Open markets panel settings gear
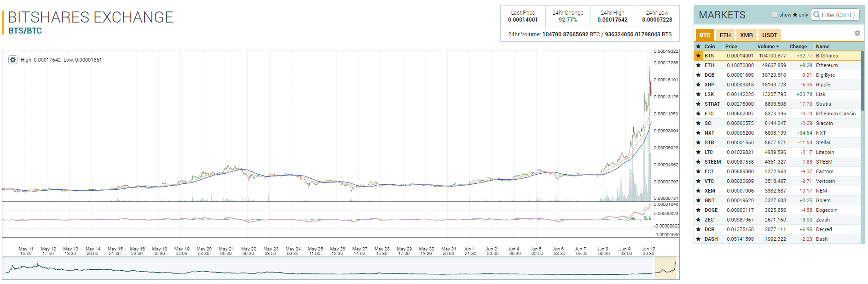The width and height of the screenshot is (868, 284). click(x=857, y=33)
